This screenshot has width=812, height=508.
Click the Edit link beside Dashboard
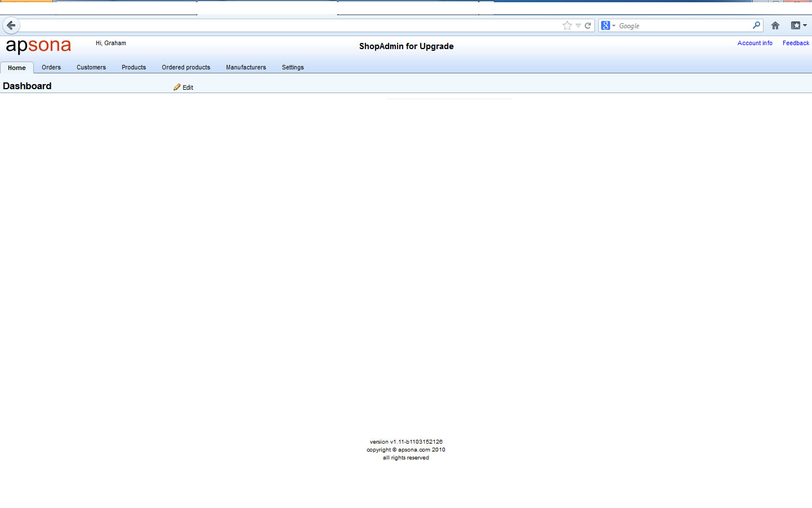click(188, 87)
